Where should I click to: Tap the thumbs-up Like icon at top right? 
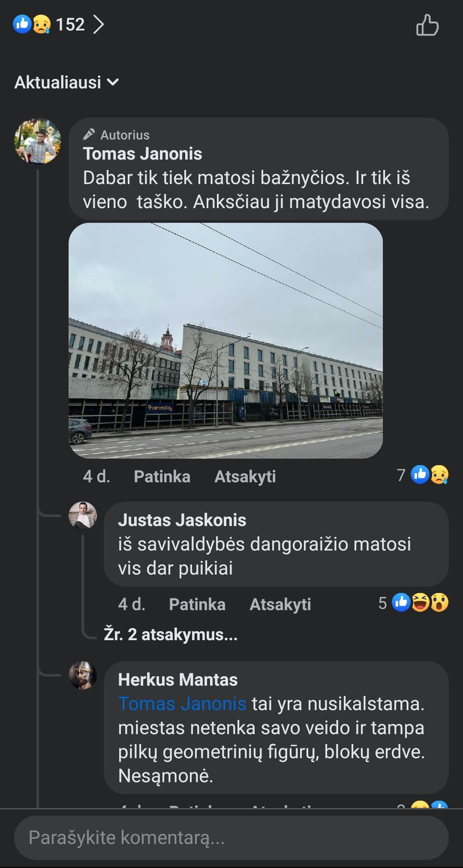tap(427, 25)
